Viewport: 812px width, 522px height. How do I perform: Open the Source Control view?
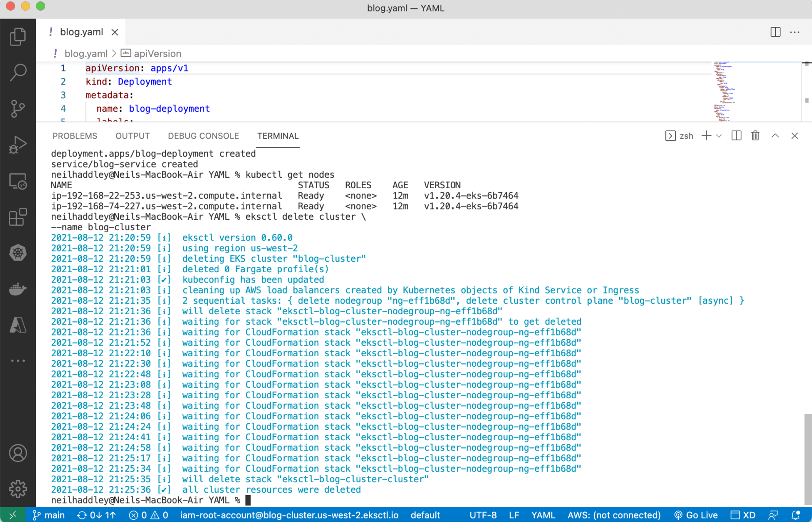[x=18, y=109]
